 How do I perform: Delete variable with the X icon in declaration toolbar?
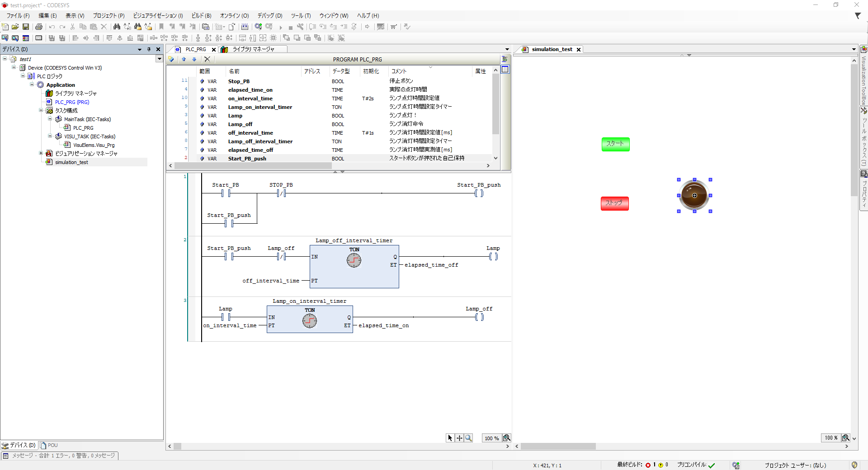tap(207, 59)
